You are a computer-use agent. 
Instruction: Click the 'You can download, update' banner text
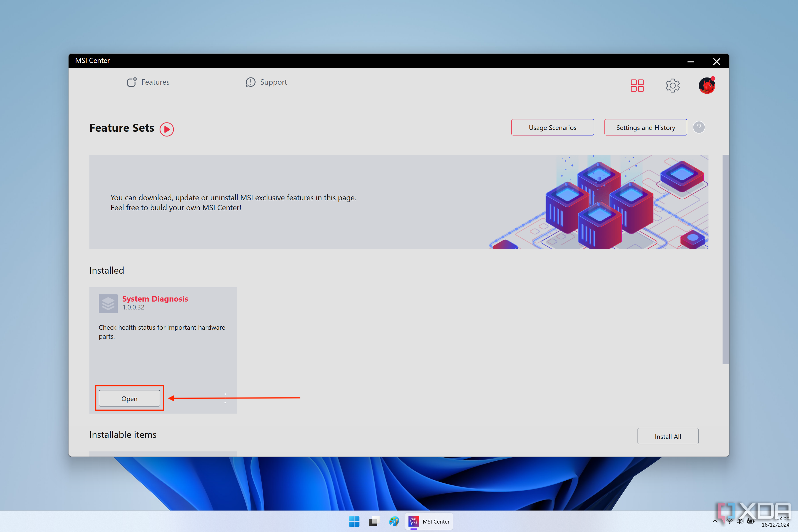(x=233, y=203)
